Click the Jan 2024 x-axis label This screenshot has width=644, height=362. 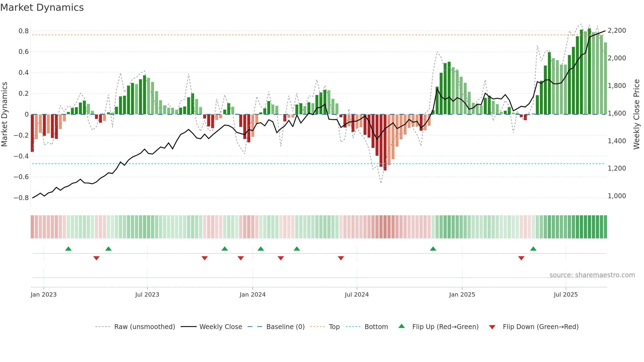pyautogui.click(x=253, y=294)
